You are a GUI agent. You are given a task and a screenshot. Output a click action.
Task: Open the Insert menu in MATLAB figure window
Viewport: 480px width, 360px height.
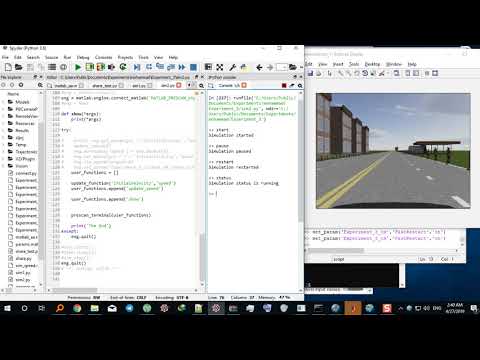point(338,64)
